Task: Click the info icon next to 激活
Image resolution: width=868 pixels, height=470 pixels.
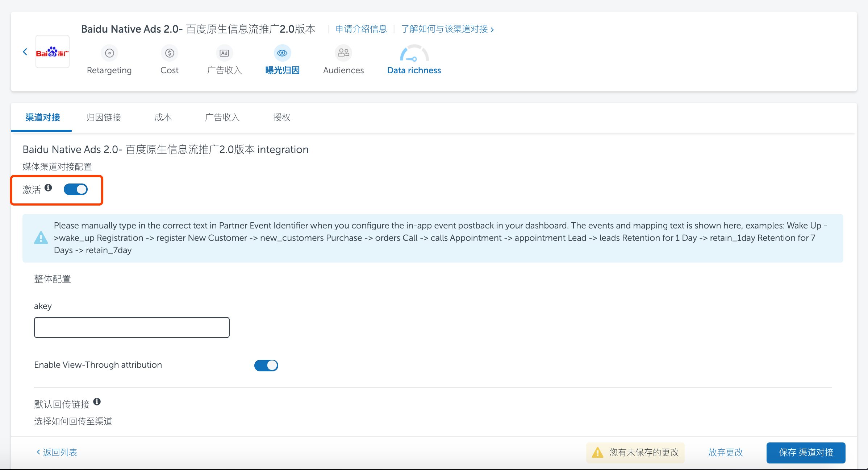Action: pos(48,187)
